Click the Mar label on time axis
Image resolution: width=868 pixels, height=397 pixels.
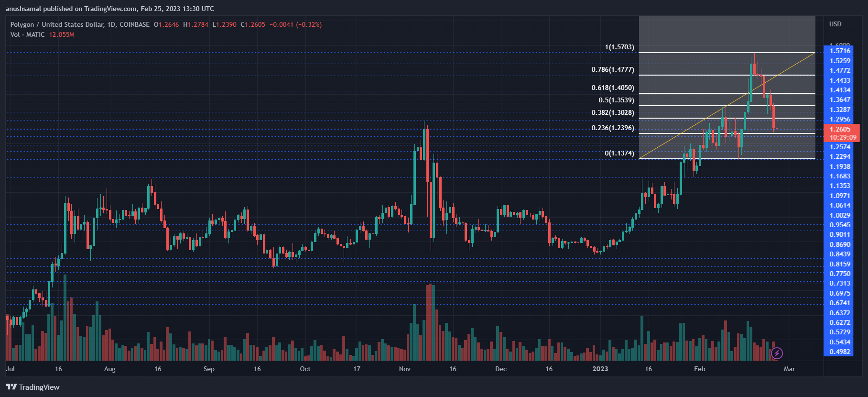(790, 369)
